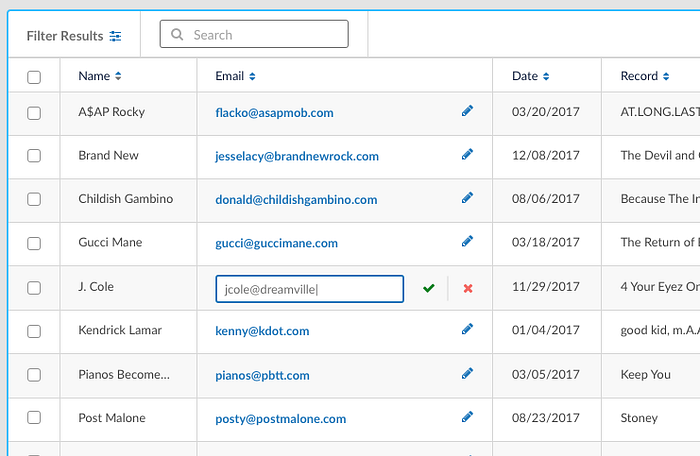Viewport: 700px width, 456px height.
Task: Open flacko@asapmob.com email link
Action: [274, 113]
